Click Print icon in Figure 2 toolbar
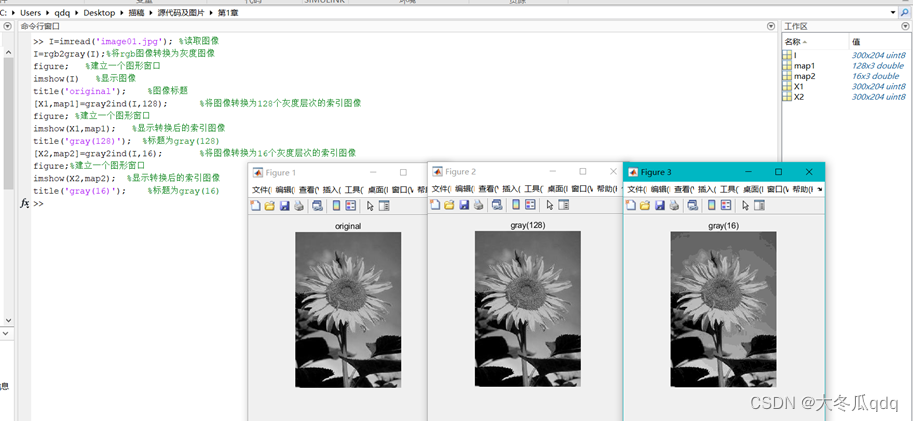The image size is (913, 421). point(479,204)
